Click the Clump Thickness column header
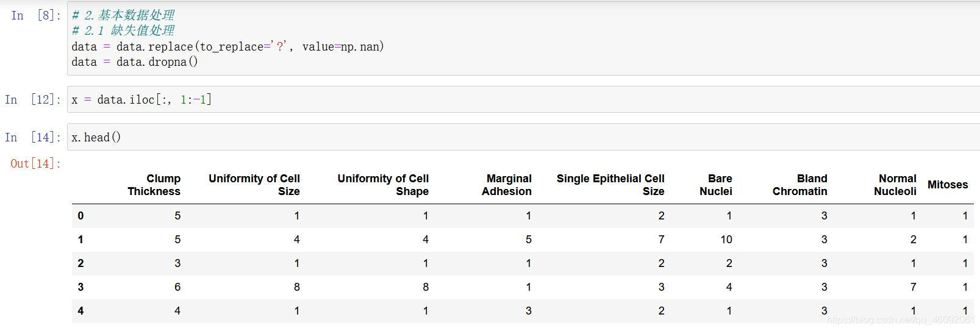This screenshot has height=331, width=980. pos(154,185)
